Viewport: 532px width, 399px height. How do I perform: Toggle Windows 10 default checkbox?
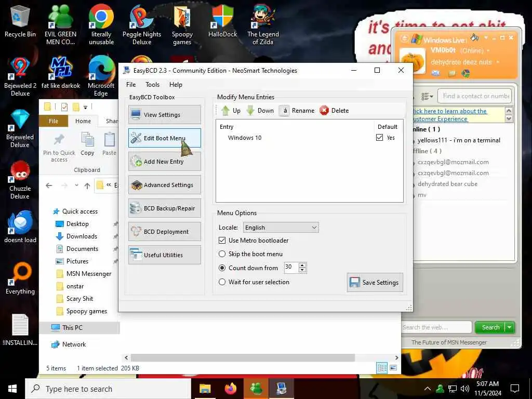380,137
